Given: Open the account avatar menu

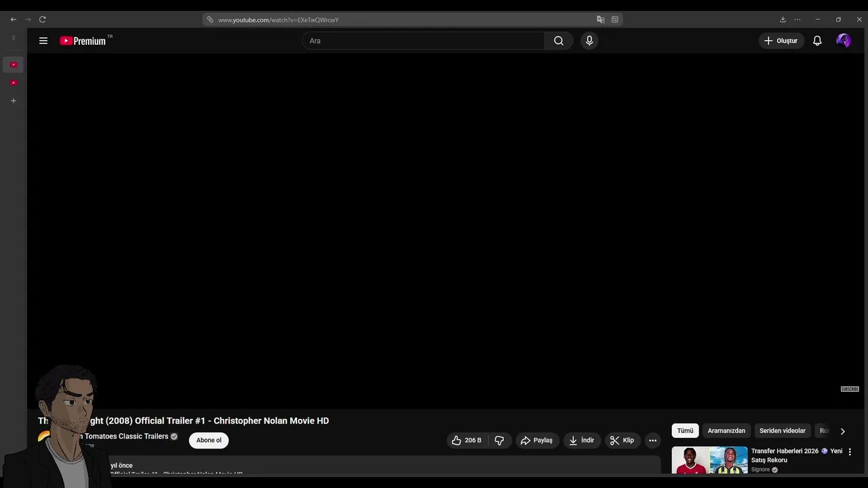Looking at the screenshot, I should click(x=844, y=41).
